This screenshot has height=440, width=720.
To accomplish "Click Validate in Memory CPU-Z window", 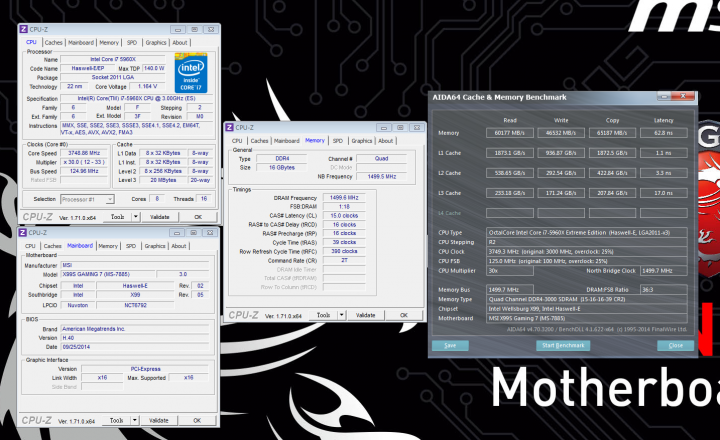I will point(366,315).
